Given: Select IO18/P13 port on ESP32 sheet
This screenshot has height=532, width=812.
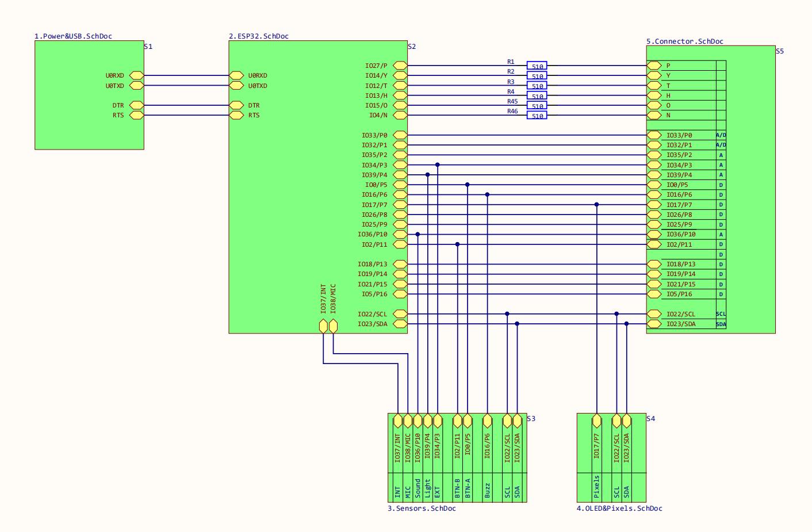Looking at the screenshot, I should (400, 264).
